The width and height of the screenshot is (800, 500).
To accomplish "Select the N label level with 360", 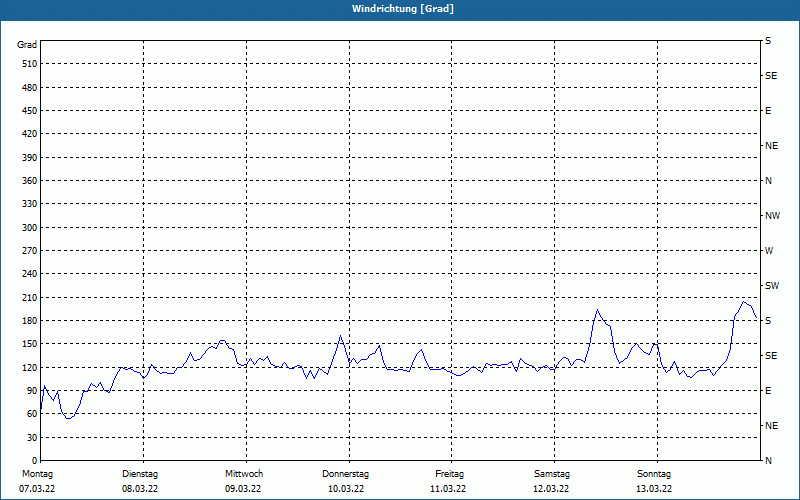I will [768, 181].
